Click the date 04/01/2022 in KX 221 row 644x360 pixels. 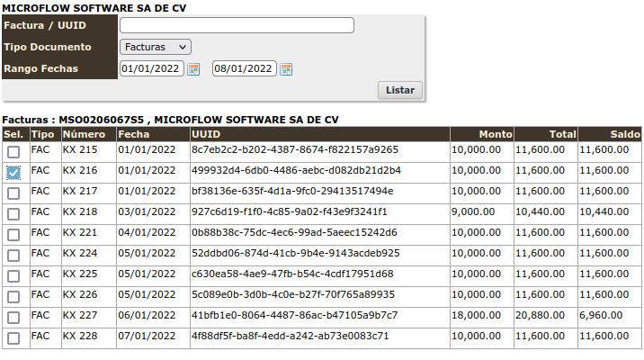click(x=147, y=232)
